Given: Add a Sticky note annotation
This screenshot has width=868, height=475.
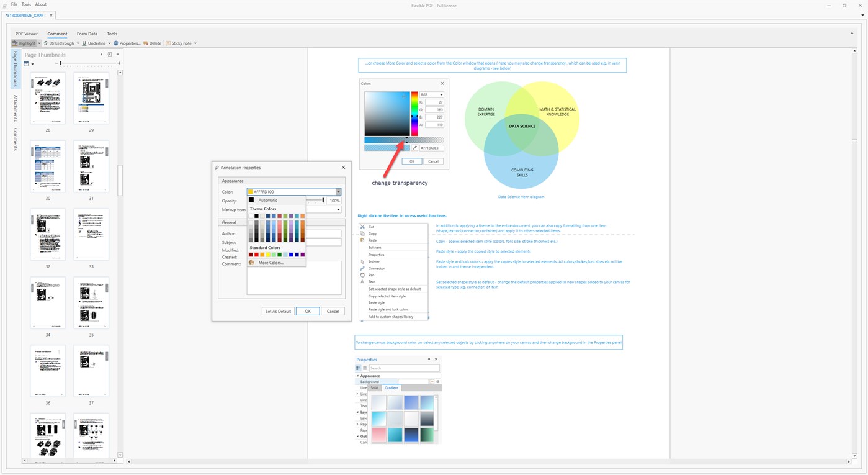Looking at the screenshot, I should [179, 43].
